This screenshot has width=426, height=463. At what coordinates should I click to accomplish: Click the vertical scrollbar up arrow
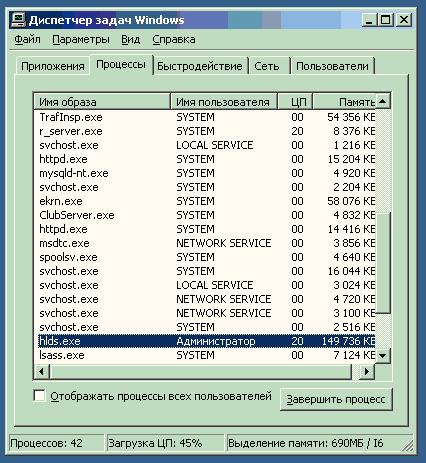coord(383,101)
